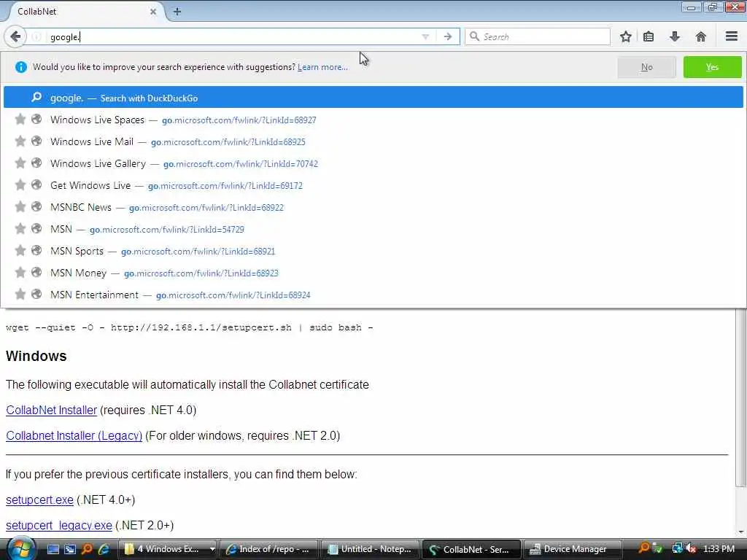Switch to Index of /repo taskbar window
747x560 pixels.
click(269, 549)
